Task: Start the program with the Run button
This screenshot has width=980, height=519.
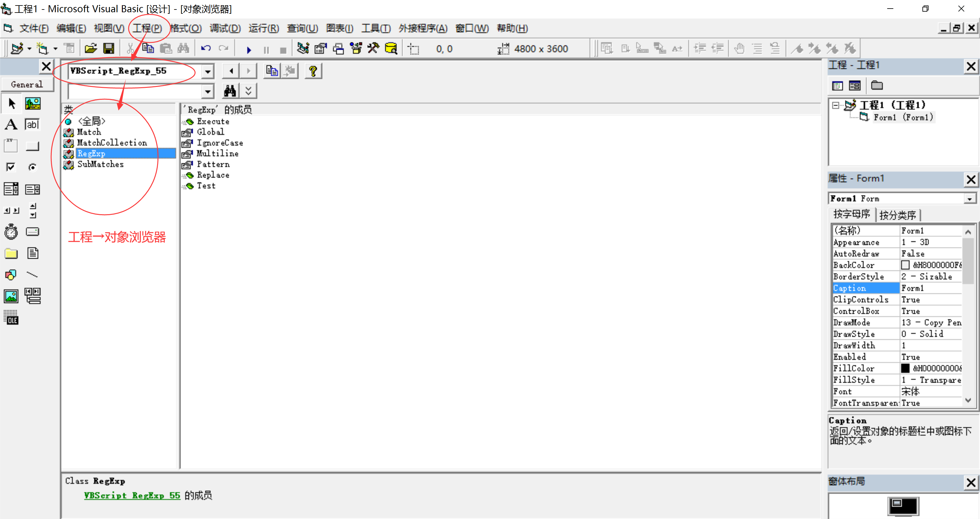Action: tap(249, 50)
